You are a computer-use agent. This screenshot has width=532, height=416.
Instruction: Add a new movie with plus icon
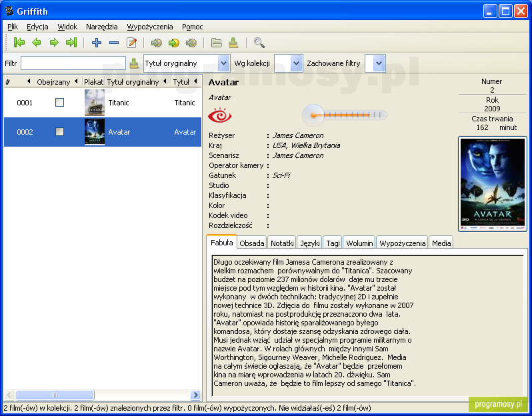tap(97, 43)
